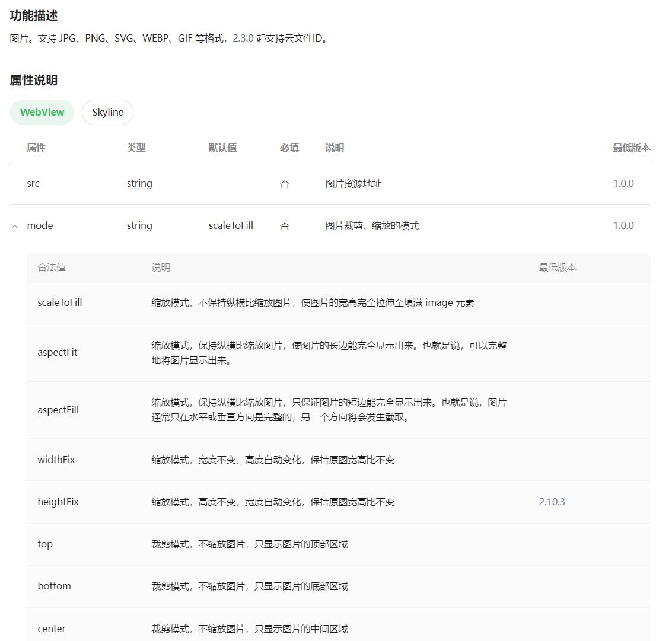Click the heightFix legal value
The image size is (672, 641).
(58, 502)
